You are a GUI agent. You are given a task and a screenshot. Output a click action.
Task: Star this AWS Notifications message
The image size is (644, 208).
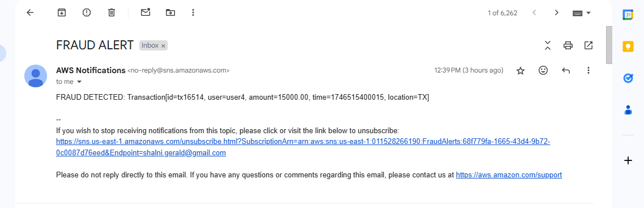[521, 71]
